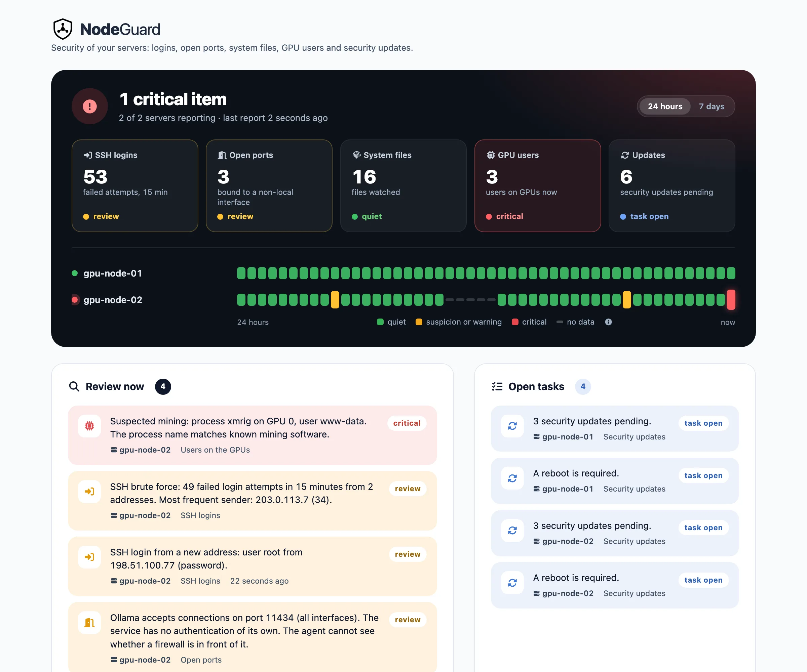The image size is (807, 672).
Task: Click the NodeGuard shield logo
Action: [63, 29]
